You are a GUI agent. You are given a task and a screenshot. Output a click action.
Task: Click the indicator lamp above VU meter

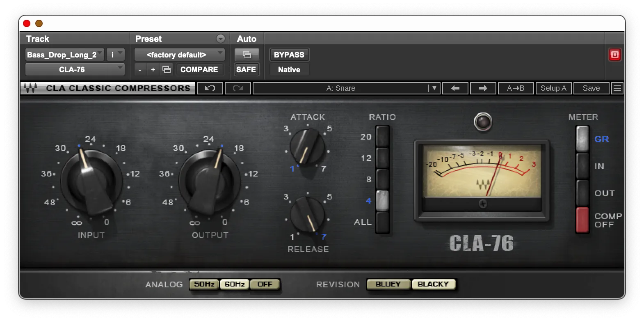coord(483,122)
